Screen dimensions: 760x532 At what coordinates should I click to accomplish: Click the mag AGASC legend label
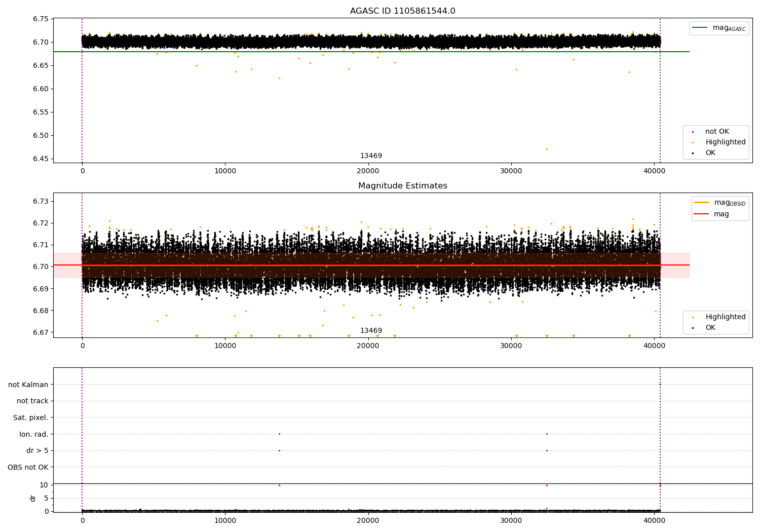(x=729, y=28)
